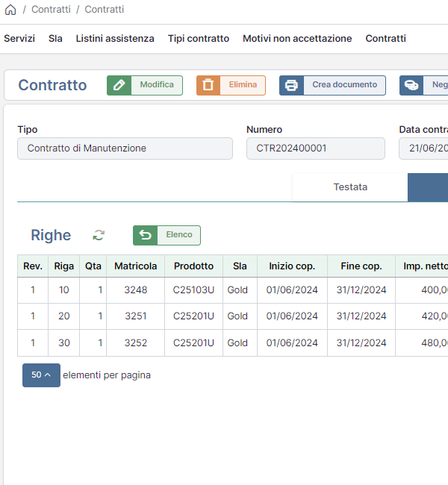
Task: Sort by the Rev. column header
Action: coord(33,266)
